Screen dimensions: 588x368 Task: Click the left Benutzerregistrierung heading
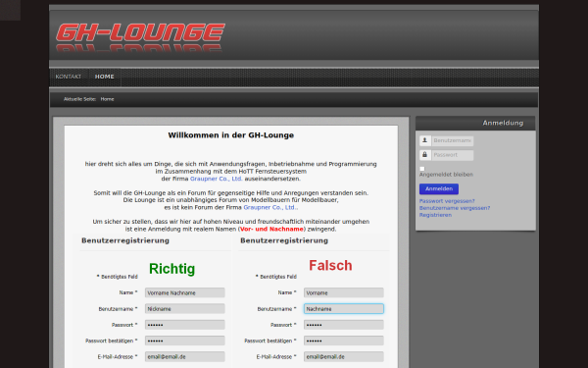[125, 240]
